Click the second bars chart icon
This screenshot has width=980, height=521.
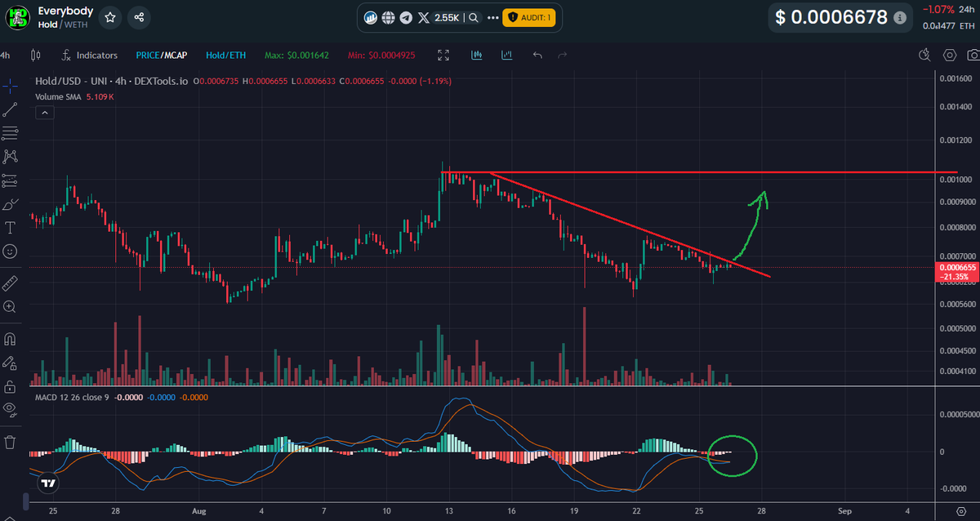(507, 56)
